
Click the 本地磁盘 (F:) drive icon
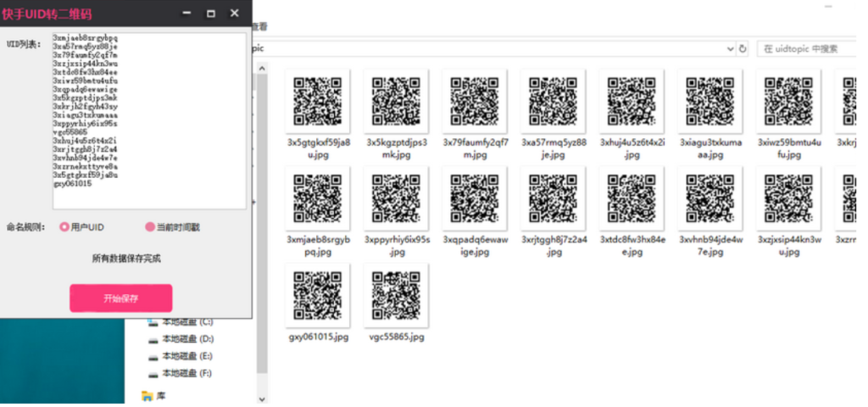(153, 373)
